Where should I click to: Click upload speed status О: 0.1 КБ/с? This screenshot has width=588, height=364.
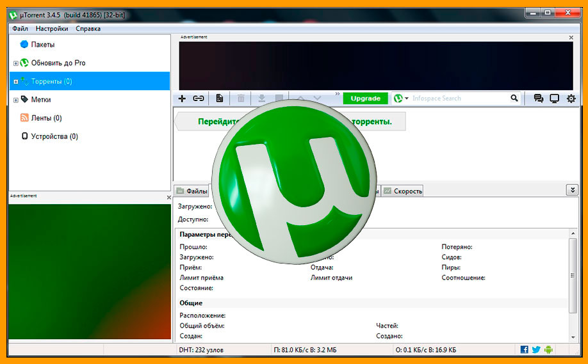(426, 350)
